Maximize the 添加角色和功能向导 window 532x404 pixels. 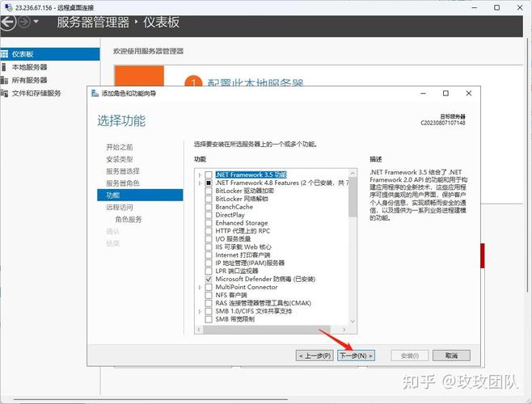click(445, 93)
